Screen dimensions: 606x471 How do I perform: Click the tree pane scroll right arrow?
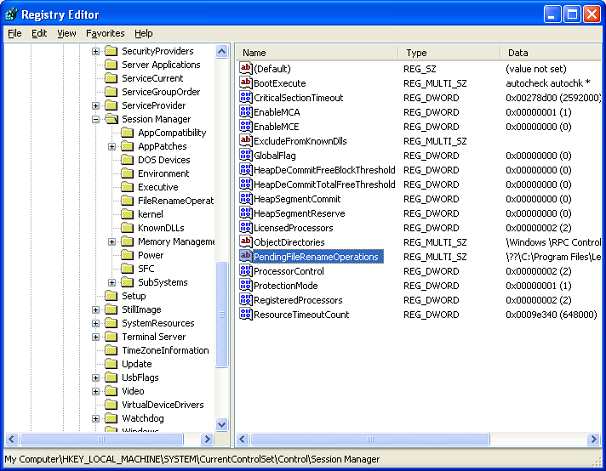(208, 439)
